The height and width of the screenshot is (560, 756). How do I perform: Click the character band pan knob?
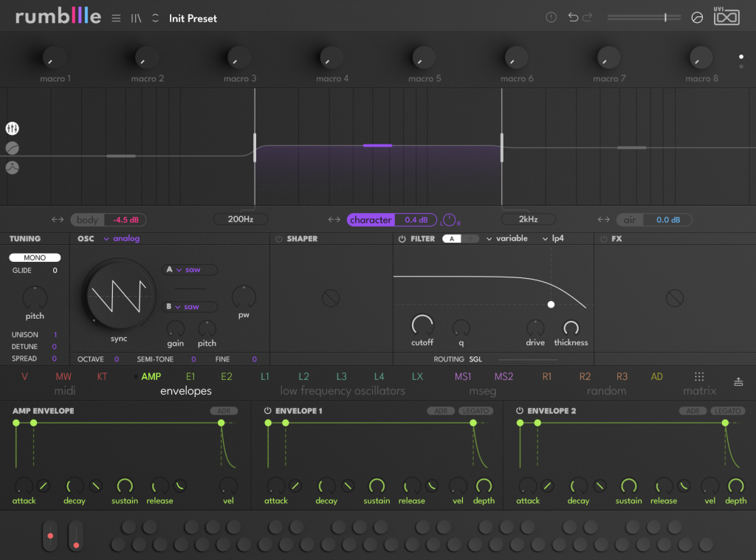coord(449,220)
